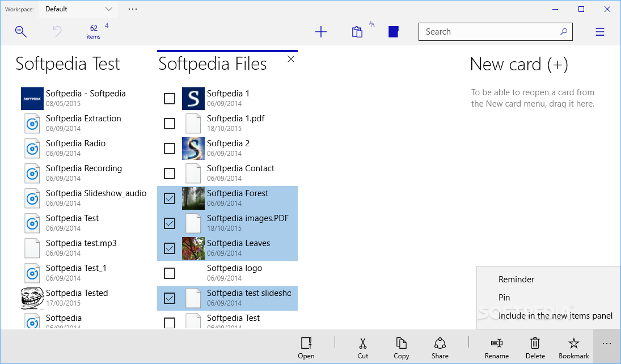Viewport: 621px width, 364px height.
Task: Click the Softpedia Extraction audio file icon
Action: (x=32, y=123)
